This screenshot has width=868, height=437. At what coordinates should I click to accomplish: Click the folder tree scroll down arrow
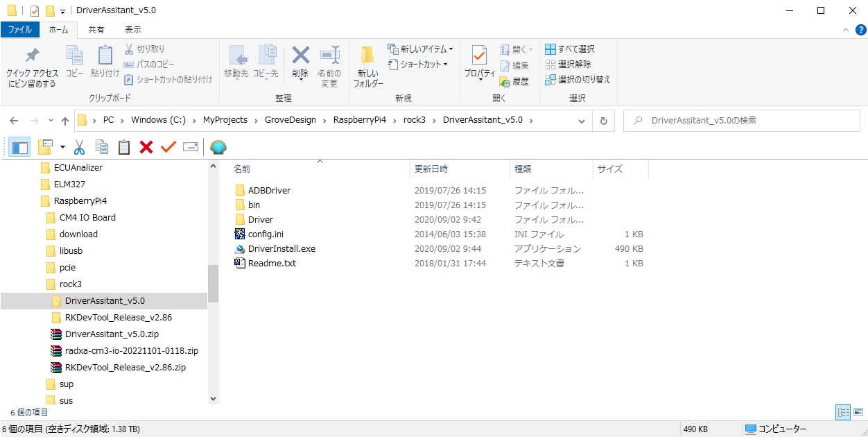tap(213, 398)
